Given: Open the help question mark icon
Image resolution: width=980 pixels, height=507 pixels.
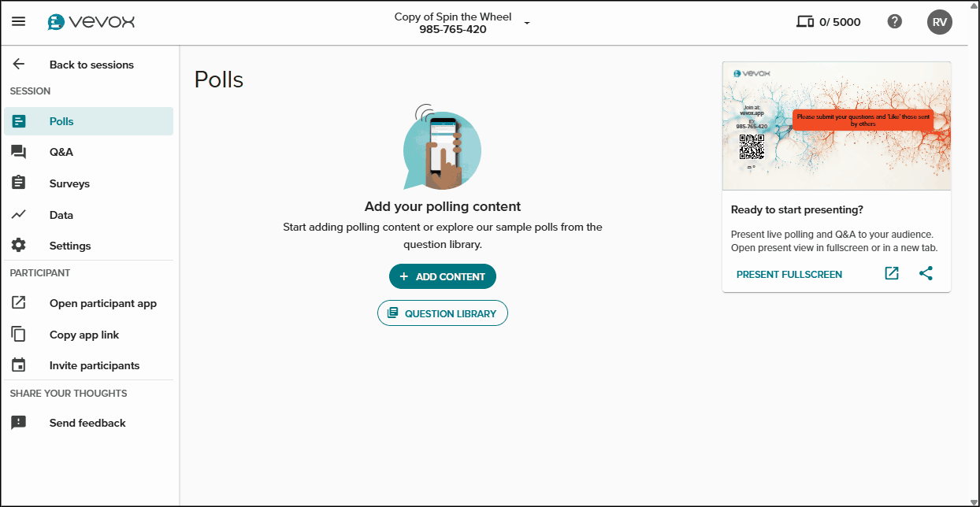Looking at the screenshot, I should [x=895, y=21].
